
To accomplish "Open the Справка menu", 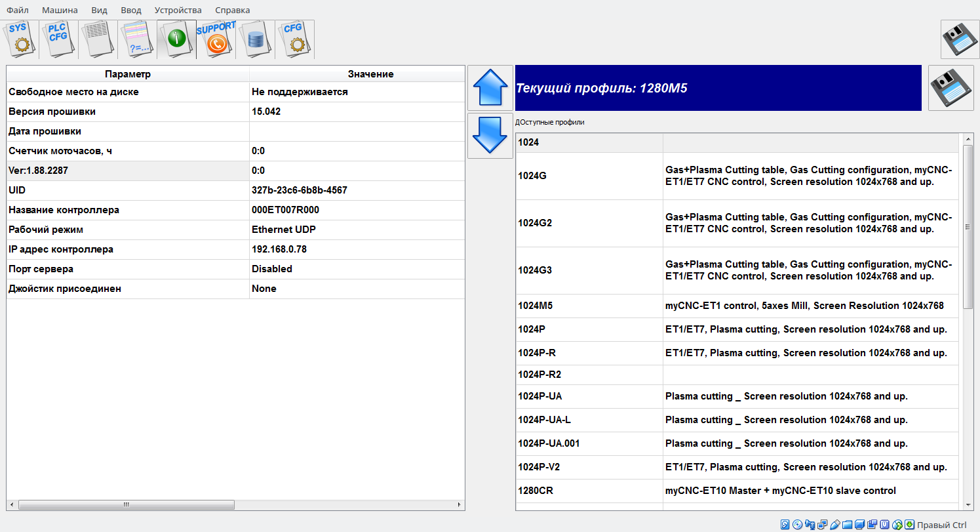I will [232, 10].
